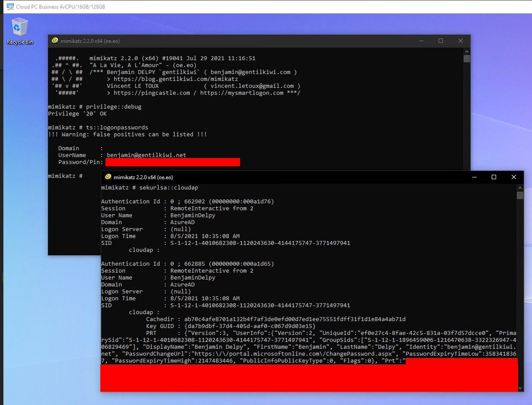Minimize the back mimikatz window
The image size is (532, 405).
coord(420,41)
